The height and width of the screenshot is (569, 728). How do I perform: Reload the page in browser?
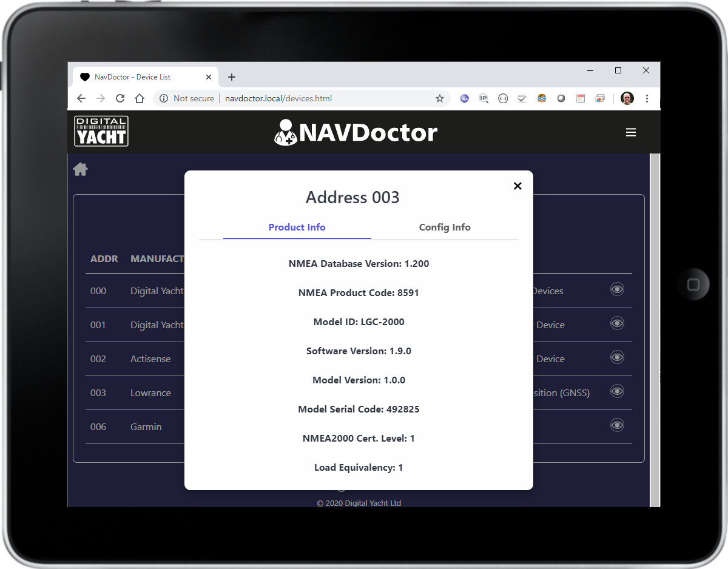point(120,98)
